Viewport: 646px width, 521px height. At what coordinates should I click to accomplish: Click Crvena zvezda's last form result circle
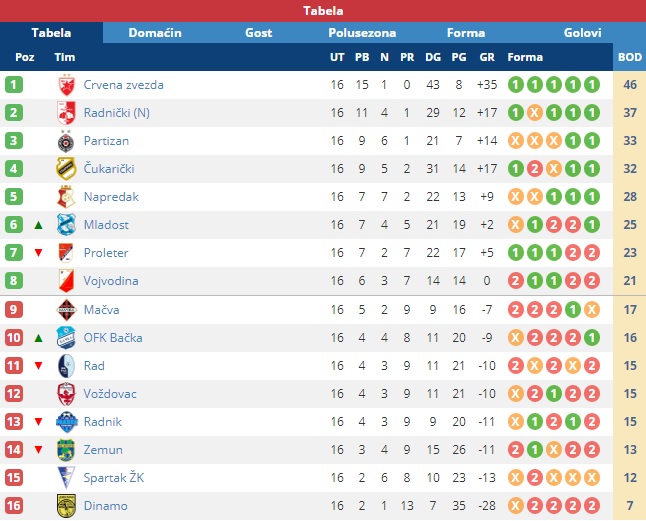click(x=592, y=85)
